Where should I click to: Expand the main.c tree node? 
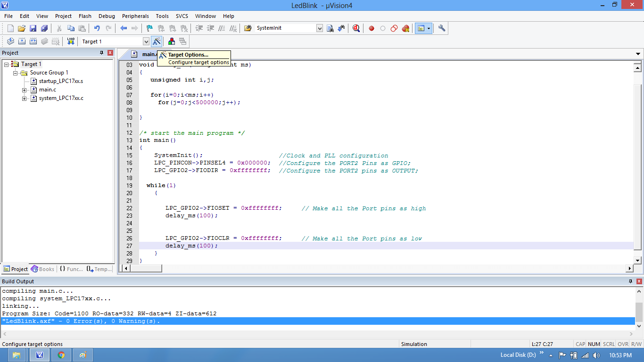(x=25, y=90)
